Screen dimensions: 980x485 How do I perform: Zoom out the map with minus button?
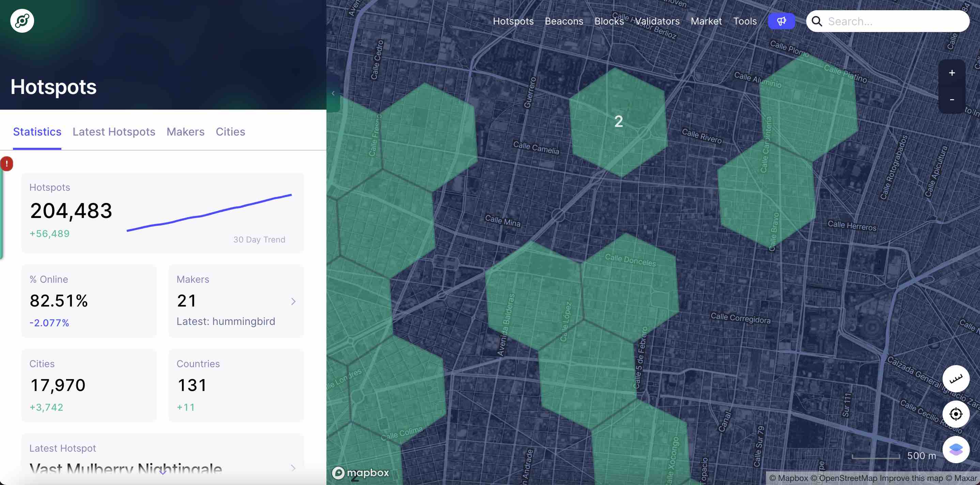[x=952, y=100]
